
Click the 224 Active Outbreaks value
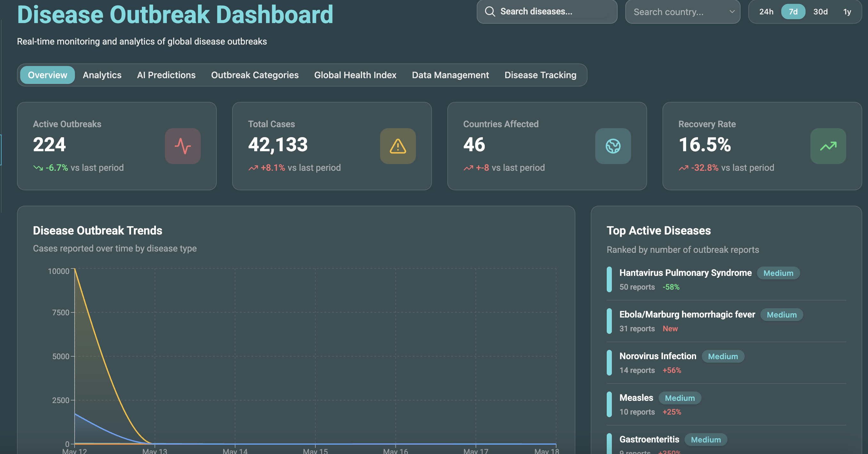click(x=50, y=144)
